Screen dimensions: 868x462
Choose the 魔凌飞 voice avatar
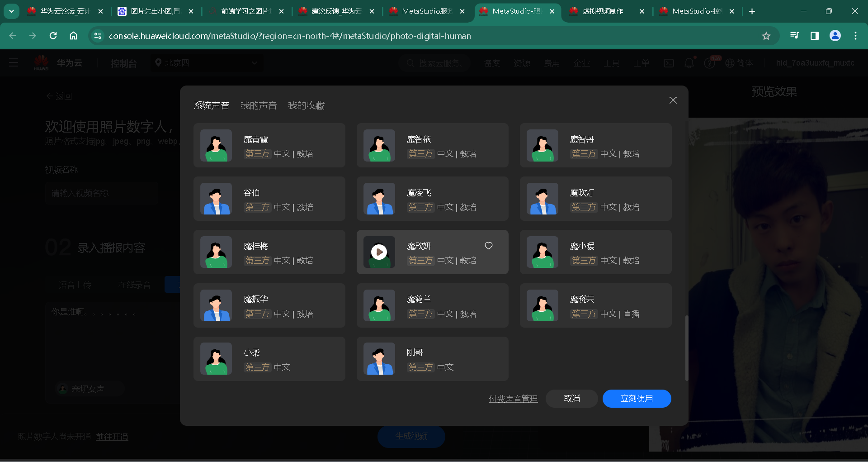click(x=379, y=199)
